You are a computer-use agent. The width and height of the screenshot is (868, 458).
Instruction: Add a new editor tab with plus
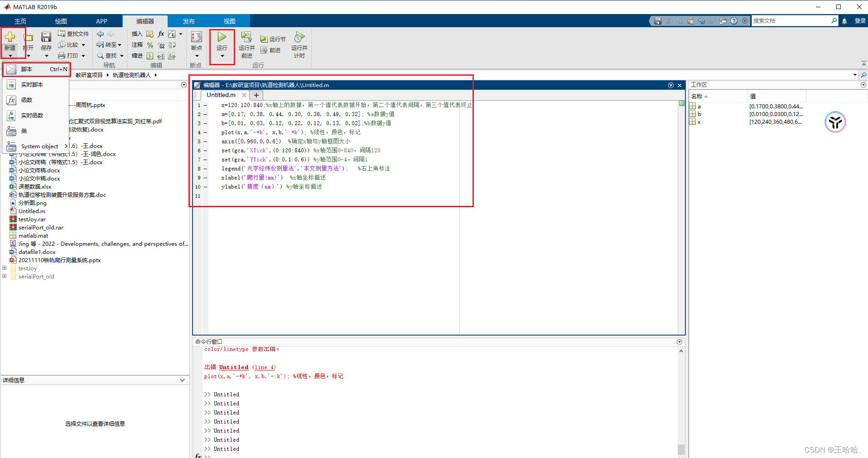[x=256, y=95]
